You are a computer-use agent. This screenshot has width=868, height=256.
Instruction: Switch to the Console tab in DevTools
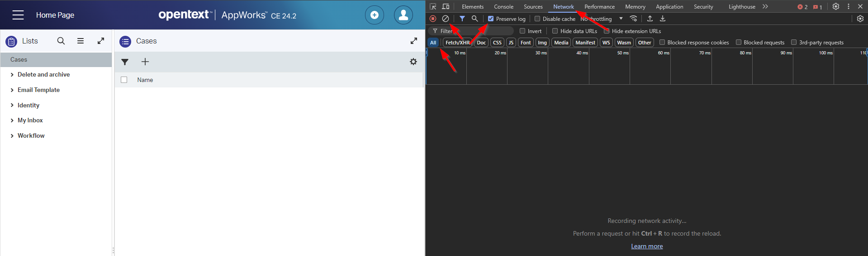503,7
